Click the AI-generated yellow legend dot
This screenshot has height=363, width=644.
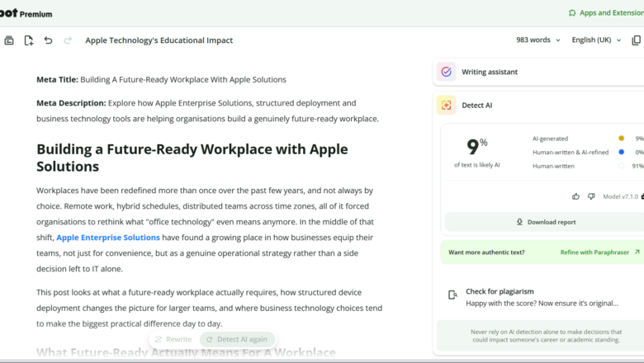[x=622, y=139]
